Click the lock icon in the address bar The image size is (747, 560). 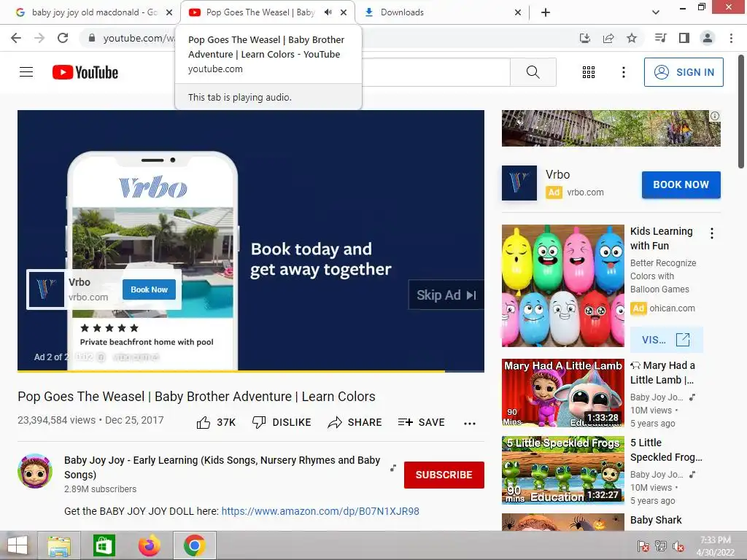[92, 38]
